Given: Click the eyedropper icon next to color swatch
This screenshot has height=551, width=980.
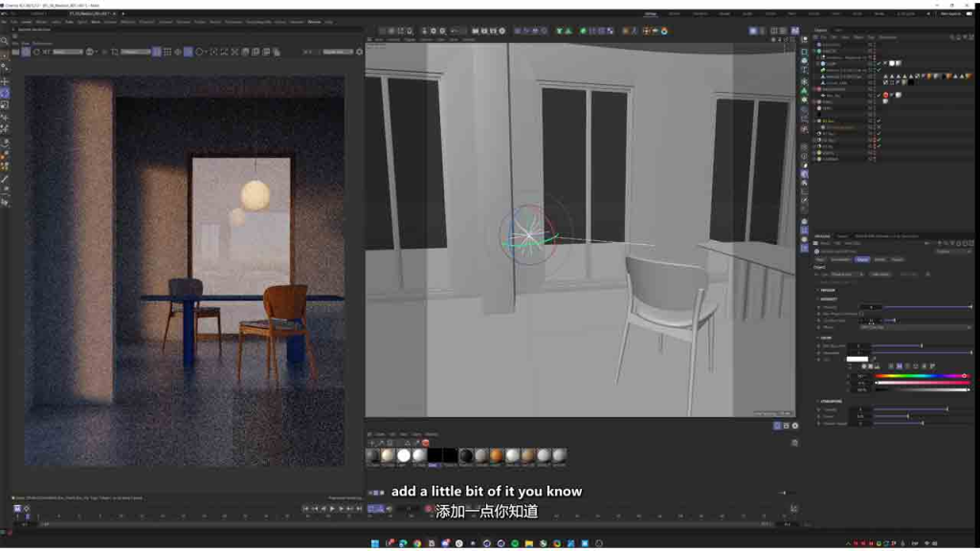Looking at the screenshot, I should point(875,360).
